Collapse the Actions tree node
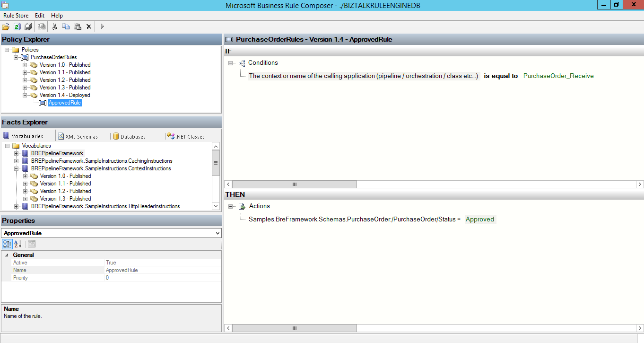The image size is (644, 343). (231, 206)
